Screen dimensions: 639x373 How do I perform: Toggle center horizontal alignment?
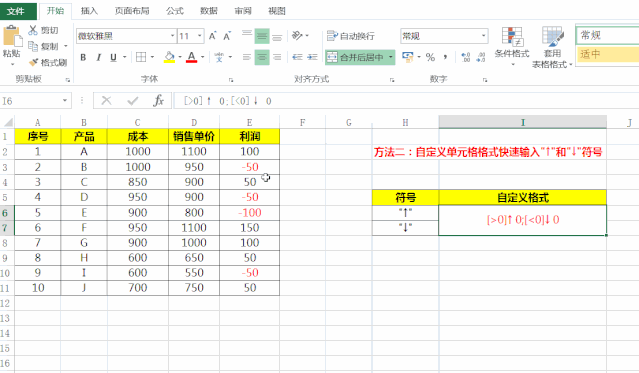coord(262,57)
